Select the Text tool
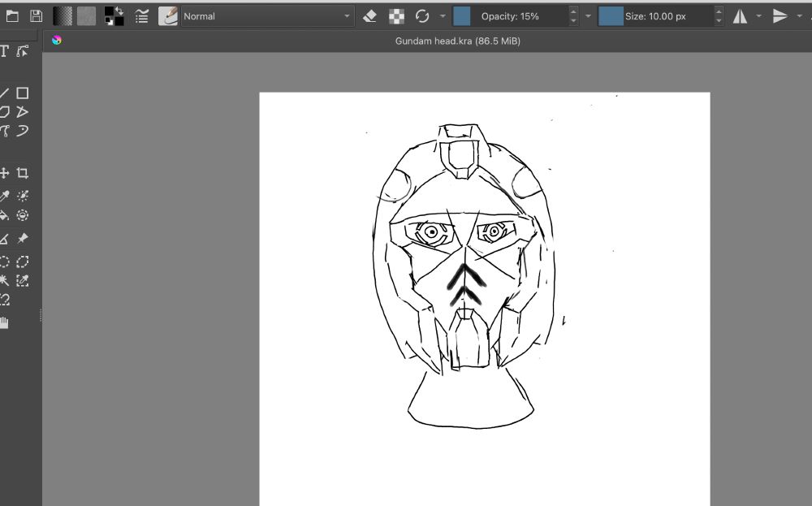Screen dimensions: 812x506 pos(4,50)
